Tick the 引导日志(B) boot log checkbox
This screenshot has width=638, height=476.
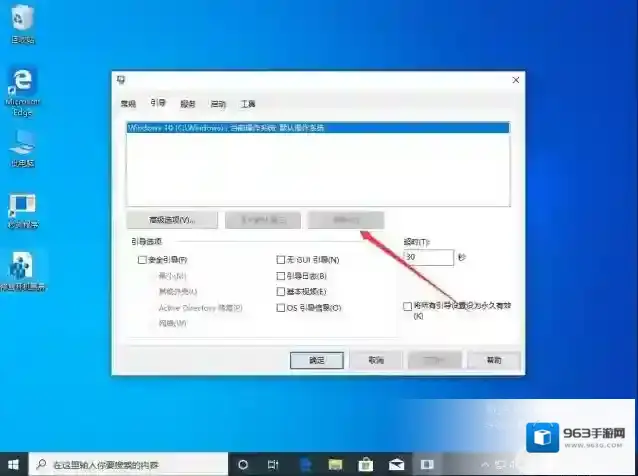[281, 276]
